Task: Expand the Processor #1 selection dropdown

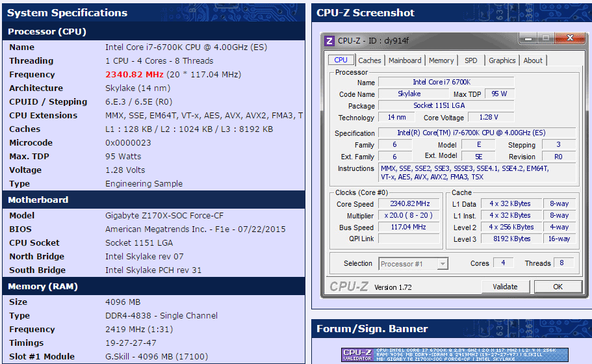Action: (443, 263)
